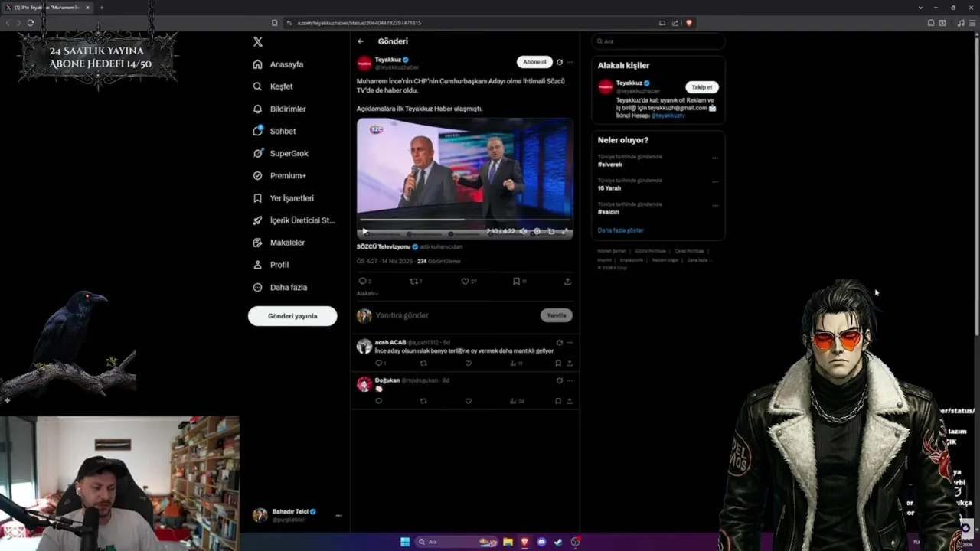Click the Yer İşaretleri bookmark icon in sidebar

point(257,198)
